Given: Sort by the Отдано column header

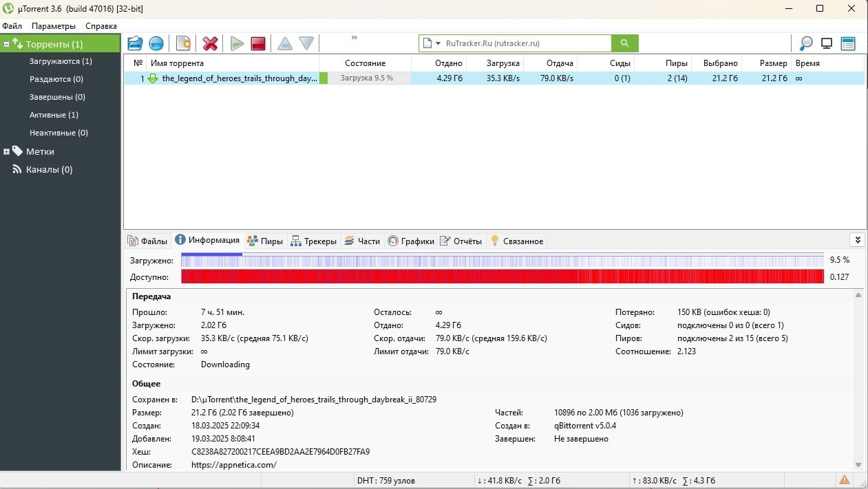Looking at the screenshot, I should (438, 63).
